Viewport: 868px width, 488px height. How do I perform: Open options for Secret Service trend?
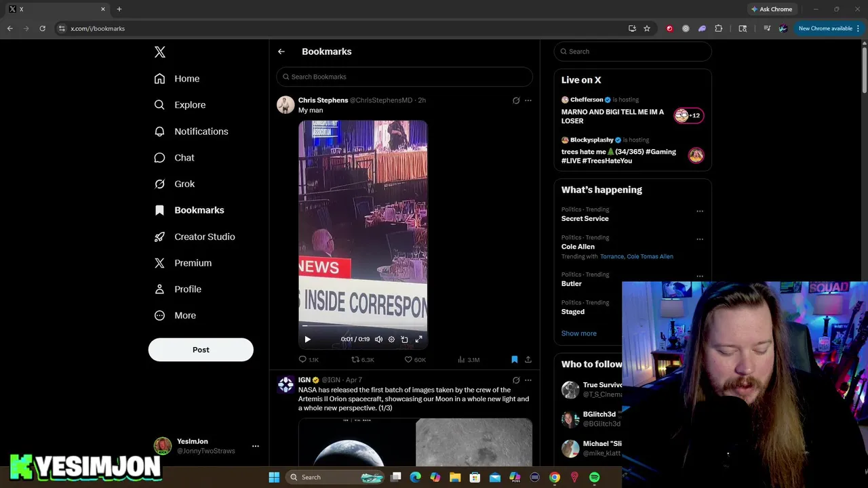700,211
